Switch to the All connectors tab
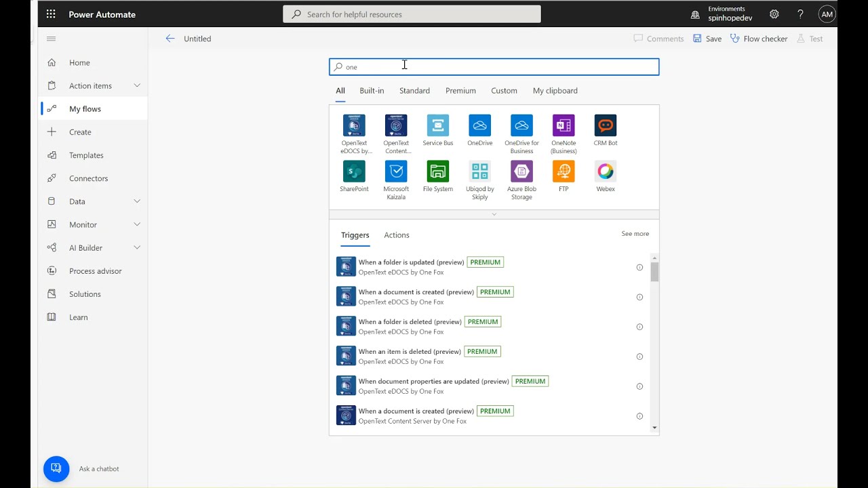The image size is (868, 488). pos(340,91)
